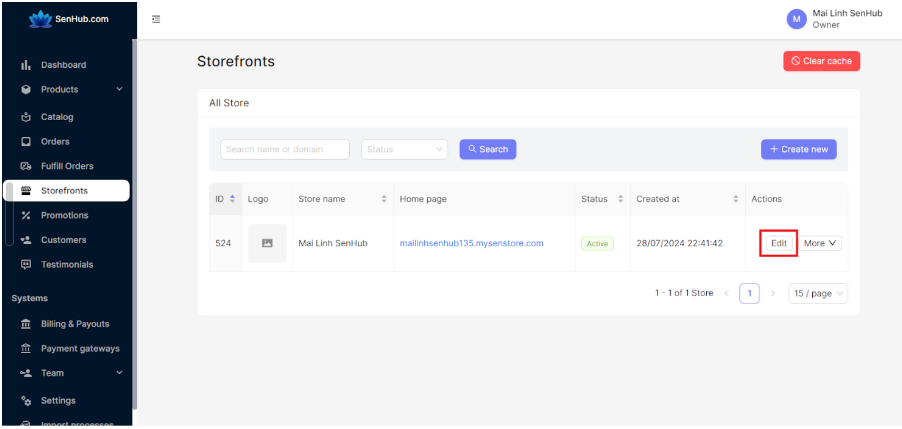Expand the Products submenu chevron
The width and height of the screenshot is (902, 429).
tap(120, 89)
